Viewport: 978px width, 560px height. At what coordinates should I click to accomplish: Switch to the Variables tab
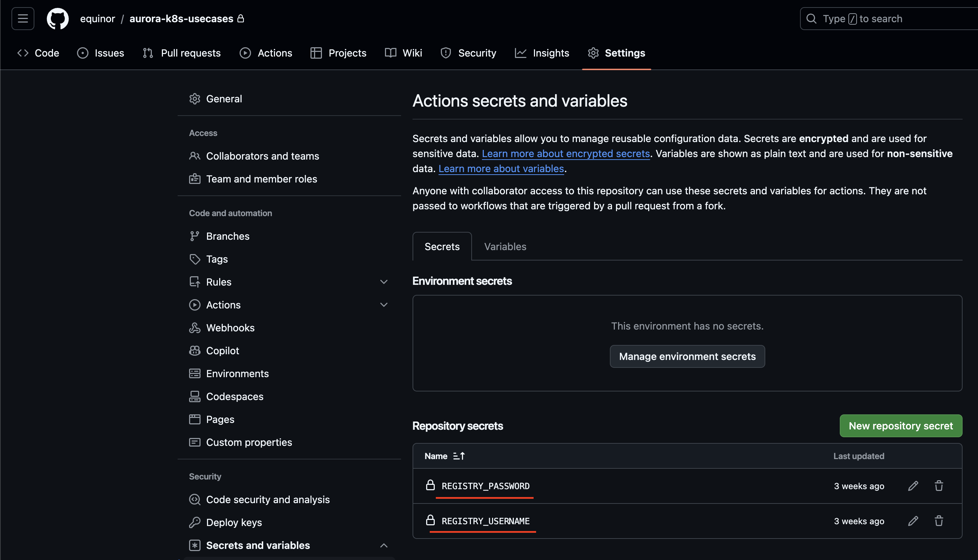coord(505,247)
